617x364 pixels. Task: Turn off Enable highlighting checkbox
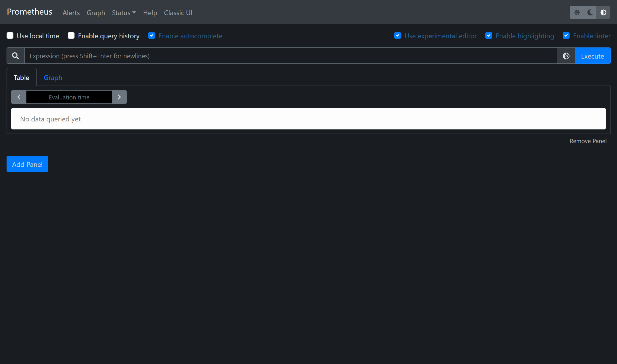[488, 35]
